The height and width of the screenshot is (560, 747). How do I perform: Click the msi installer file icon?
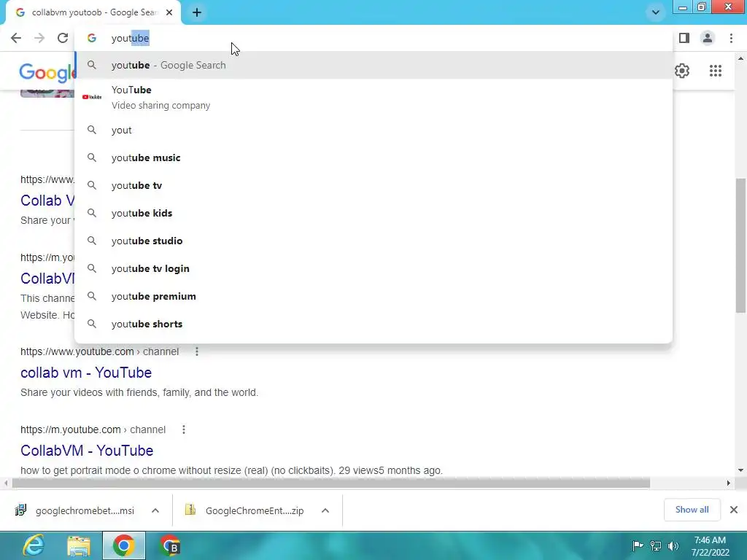click(21, 510)
